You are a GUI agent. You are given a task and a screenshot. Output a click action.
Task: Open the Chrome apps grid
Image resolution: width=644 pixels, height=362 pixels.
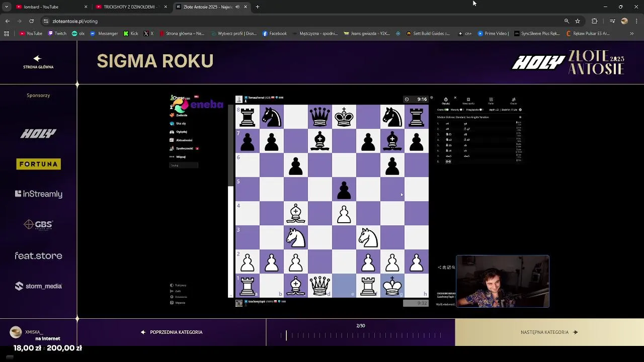(7, 34)
